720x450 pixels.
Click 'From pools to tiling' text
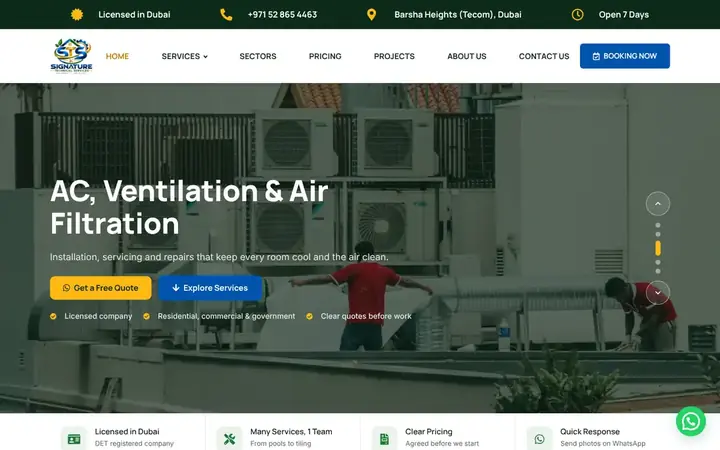click(x=281, y=444)
